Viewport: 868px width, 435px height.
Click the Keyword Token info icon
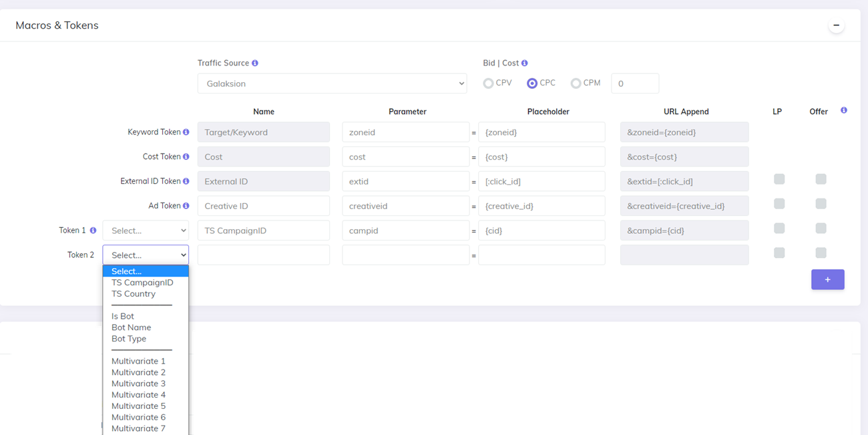(186, 132)
